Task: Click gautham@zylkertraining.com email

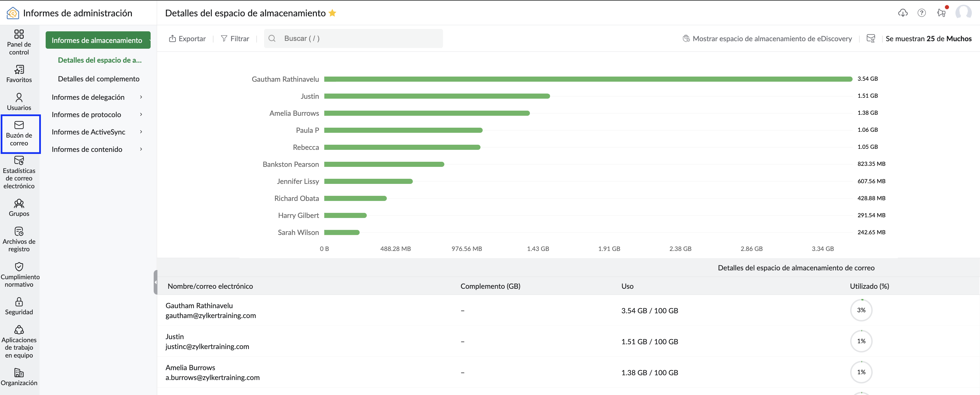Action: click(x=210, y=316)
